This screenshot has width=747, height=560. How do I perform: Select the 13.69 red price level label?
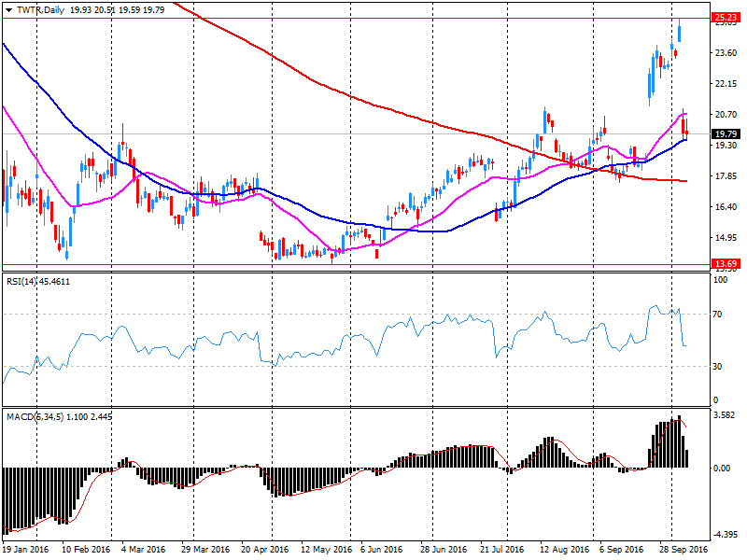(726, 264)
